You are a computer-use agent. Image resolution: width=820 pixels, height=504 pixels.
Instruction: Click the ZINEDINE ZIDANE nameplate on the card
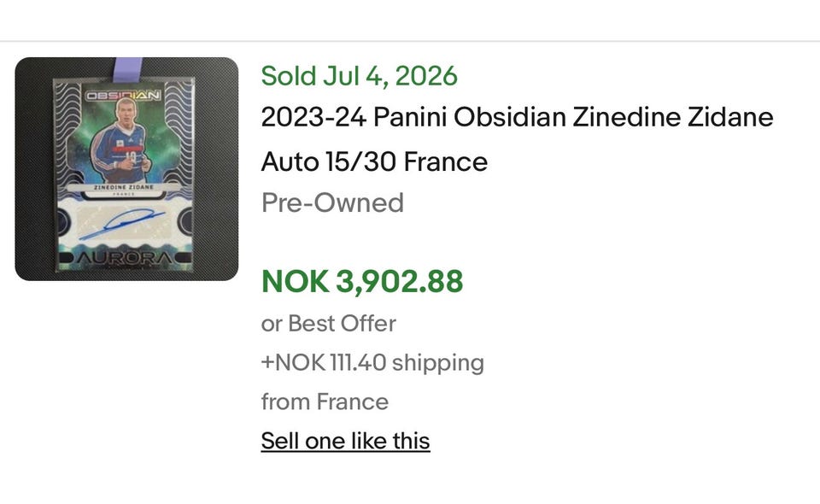(124, 187)
